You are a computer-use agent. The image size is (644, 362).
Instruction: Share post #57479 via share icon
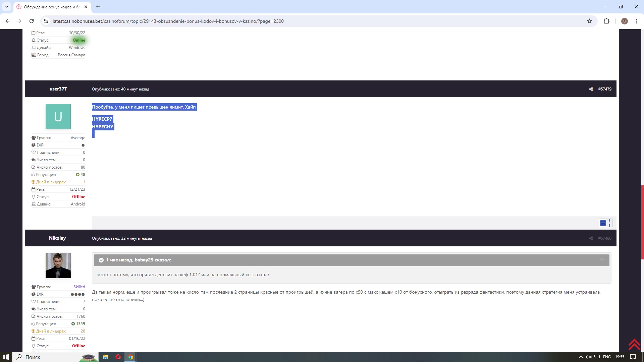click(x=591, y=89)
